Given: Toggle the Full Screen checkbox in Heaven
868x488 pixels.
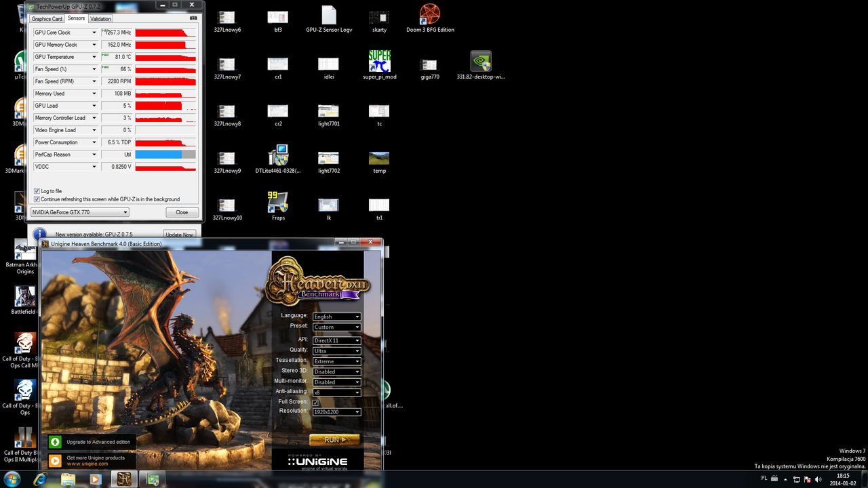Looking at the screenshot, I should tap(315, 402).
